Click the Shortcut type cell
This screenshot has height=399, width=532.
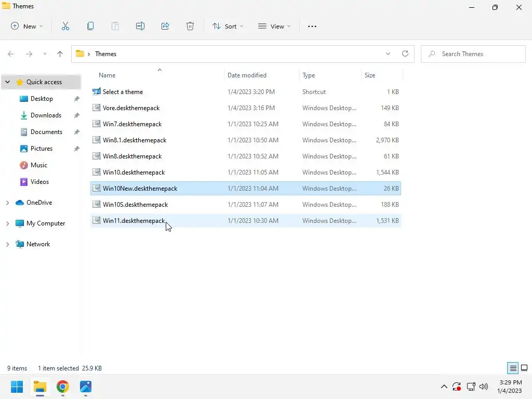pyautogui.click(x=314, y=91)
